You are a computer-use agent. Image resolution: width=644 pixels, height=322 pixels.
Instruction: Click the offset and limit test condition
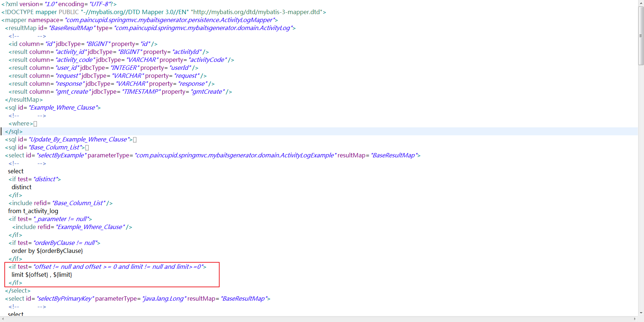(119, 267)
